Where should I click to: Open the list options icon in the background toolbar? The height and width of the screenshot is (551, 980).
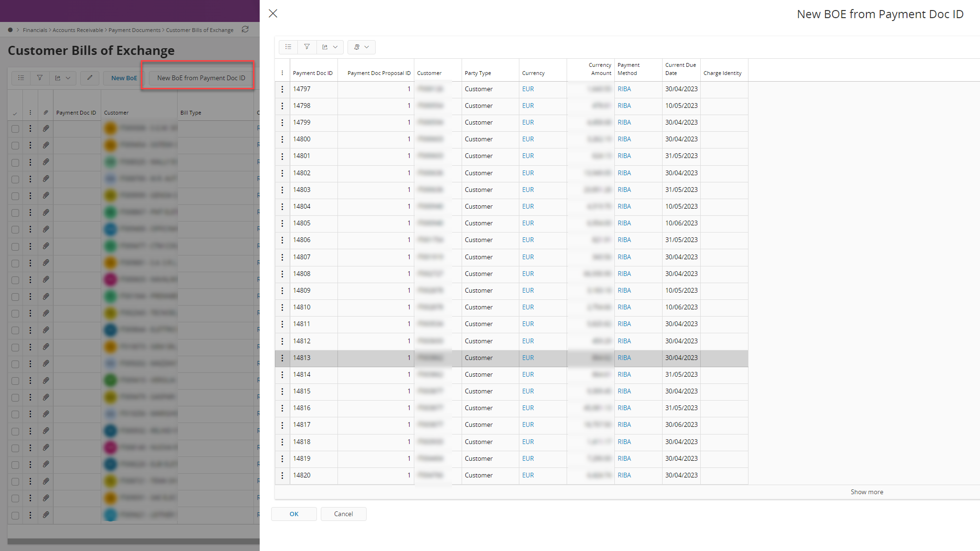pyautogui.click(x=21, y=78)
